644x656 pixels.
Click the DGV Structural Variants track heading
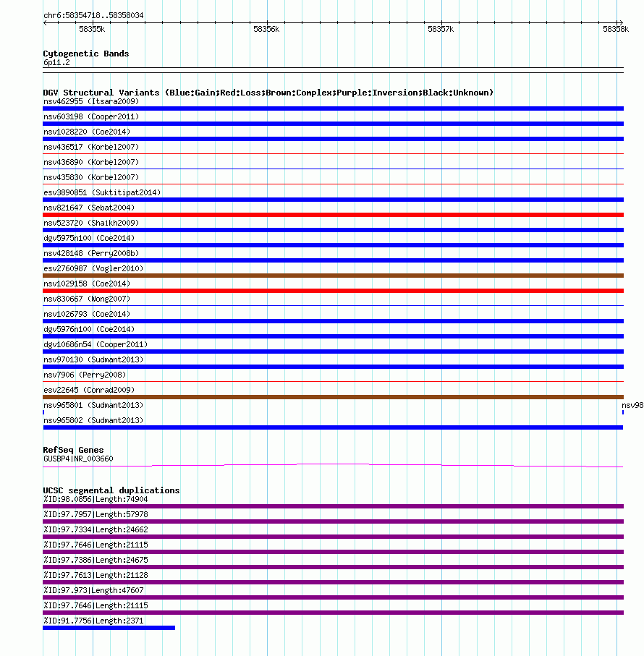coord(268,93)
